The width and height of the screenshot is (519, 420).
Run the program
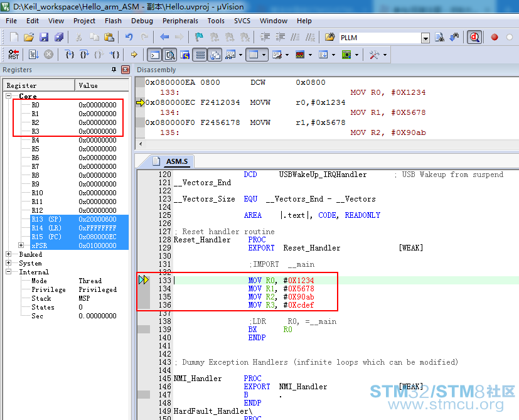[x=33, y=55]
